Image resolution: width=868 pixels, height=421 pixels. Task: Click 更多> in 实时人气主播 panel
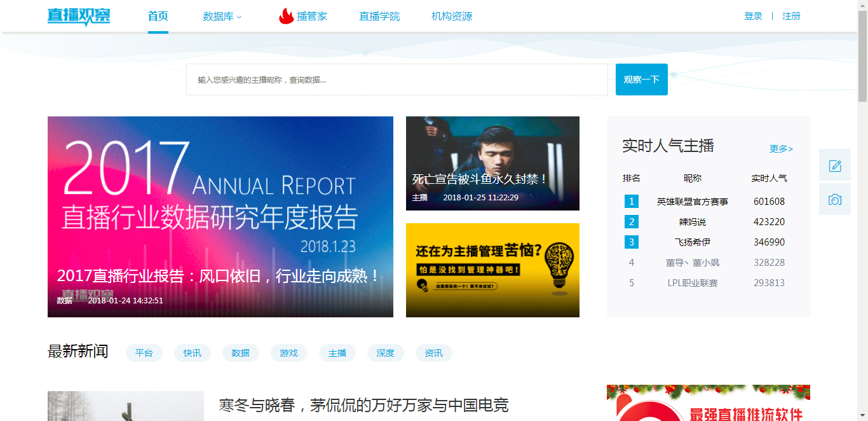click(x=781, y=149)
